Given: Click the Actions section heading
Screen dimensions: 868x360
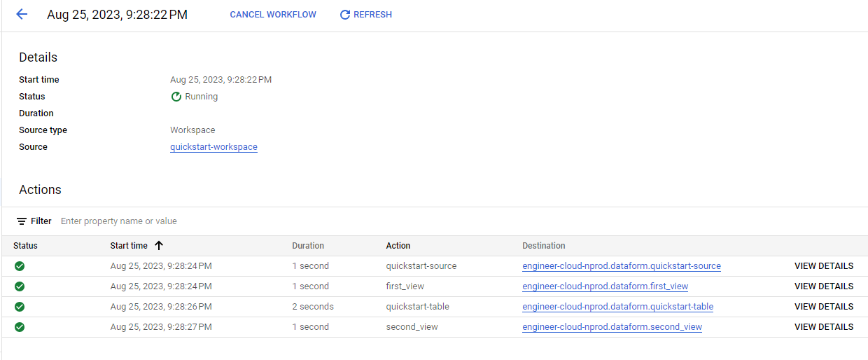Looking at the screenshot, I should pyautogui.click(x=40, y=190).
